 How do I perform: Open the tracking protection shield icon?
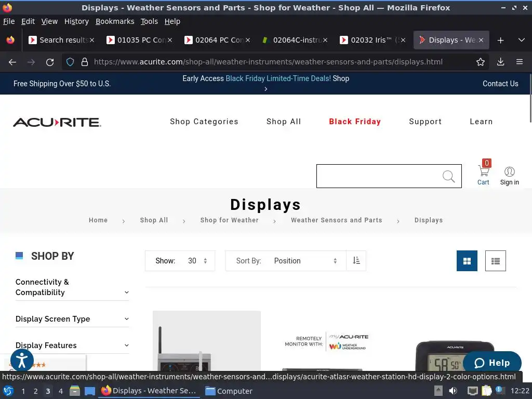70,62
